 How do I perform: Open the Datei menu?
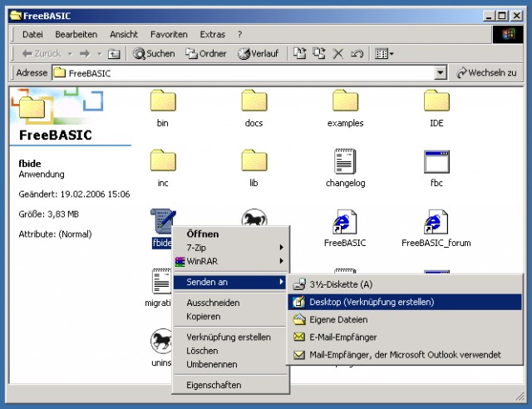coord(32,34)
